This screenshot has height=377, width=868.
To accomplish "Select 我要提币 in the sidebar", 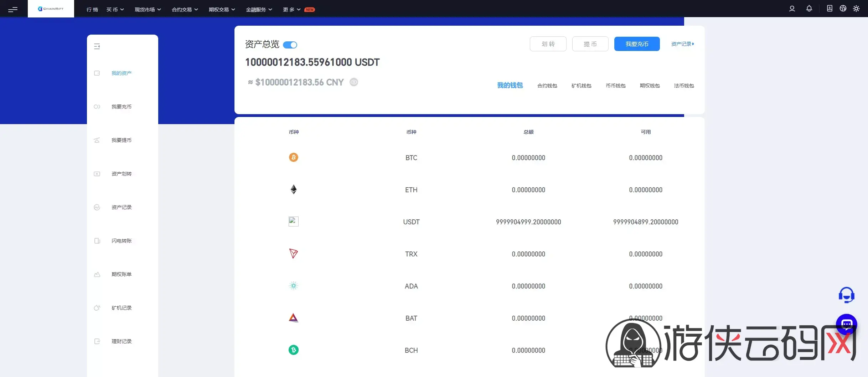I will pyautogui.click(x=122, y=140).
